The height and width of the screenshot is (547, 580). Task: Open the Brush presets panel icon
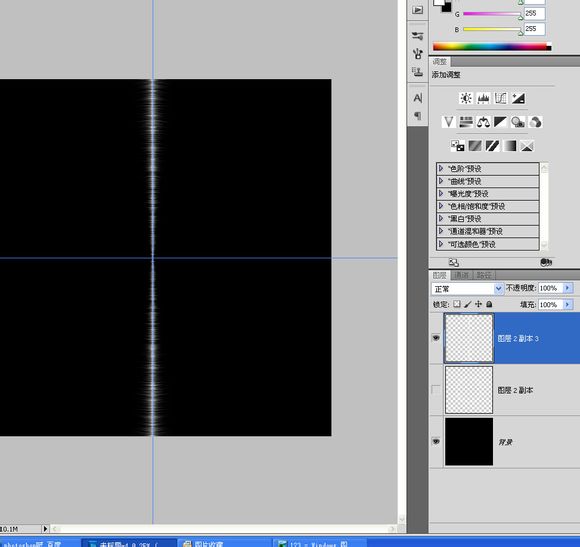pyautogui.click(x=418, y=36)
